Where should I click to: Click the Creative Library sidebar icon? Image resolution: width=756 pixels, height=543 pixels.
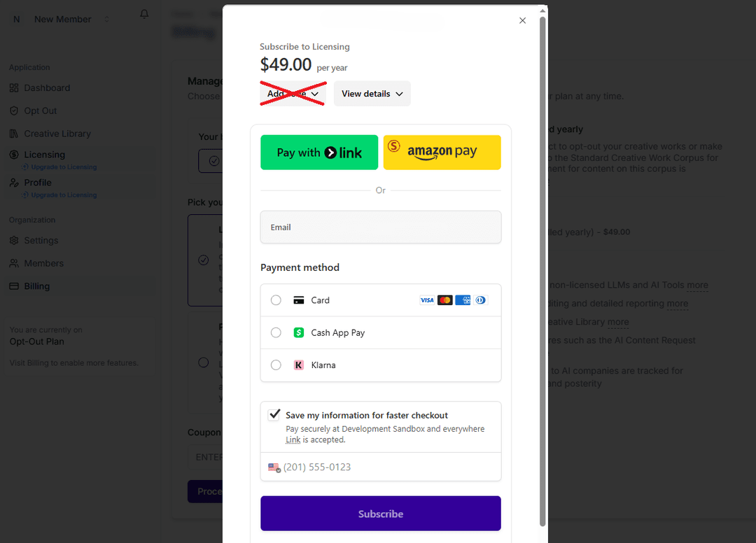15,133
